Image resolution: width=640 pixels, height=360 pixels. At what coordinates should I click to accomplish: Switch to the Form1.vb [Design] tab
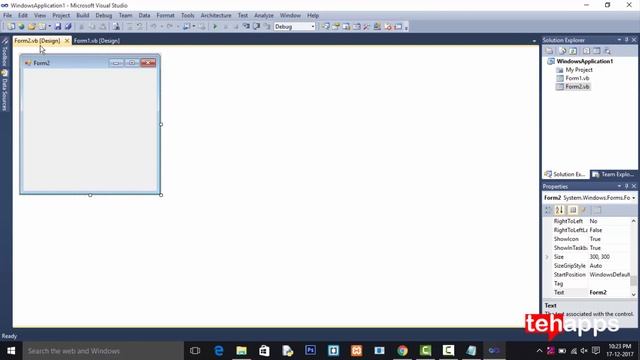click(97, 41)
